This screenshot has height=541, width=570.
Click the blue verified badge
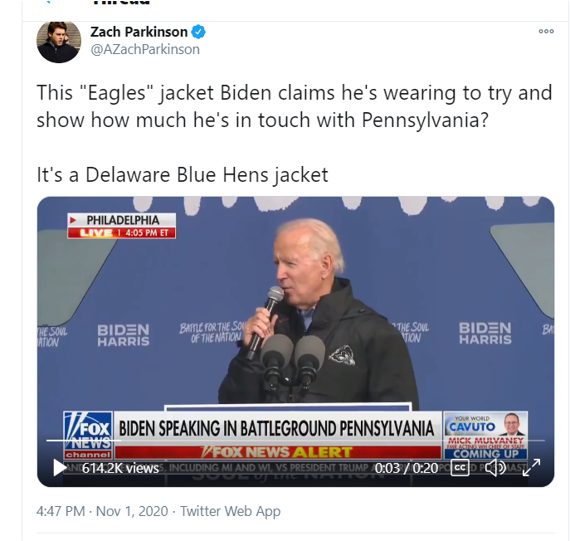coord(198,32)
